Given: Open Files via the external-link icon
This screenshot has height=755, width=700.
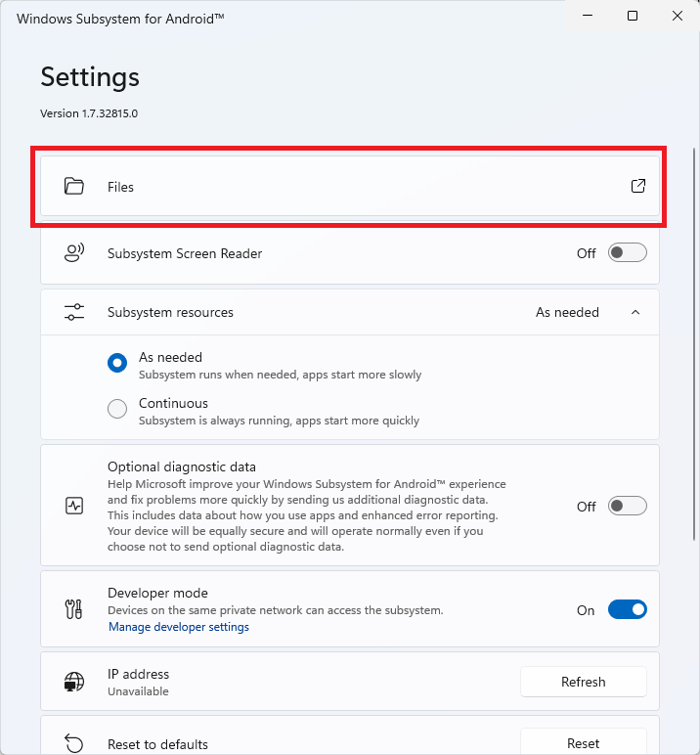Looking at the screenshot, I should coord(637,186).
